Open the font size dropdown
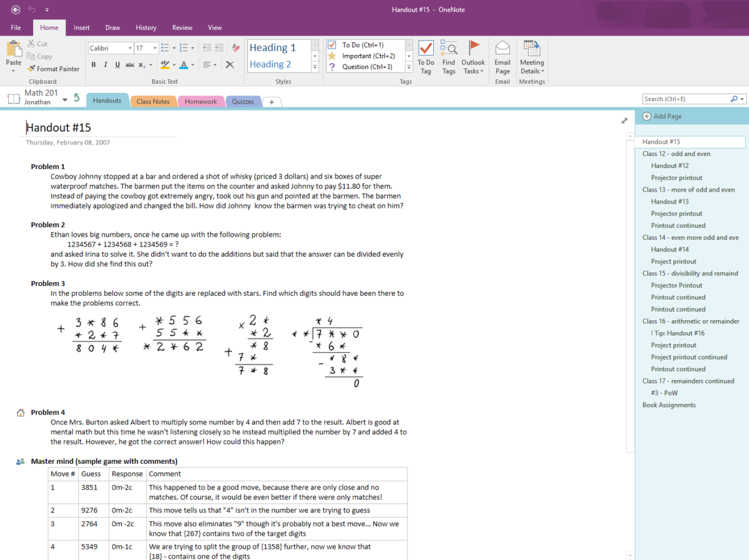This screenshot has width=749, height=560. (x=154, y=47)
